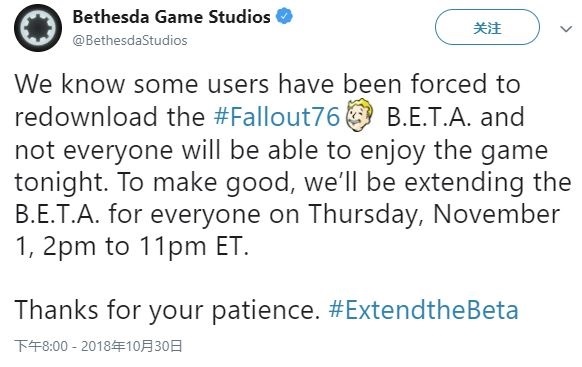The image size is (582, 367).
Task: Click the "Thanks for your patience." sentence
Action: point(167,310)
